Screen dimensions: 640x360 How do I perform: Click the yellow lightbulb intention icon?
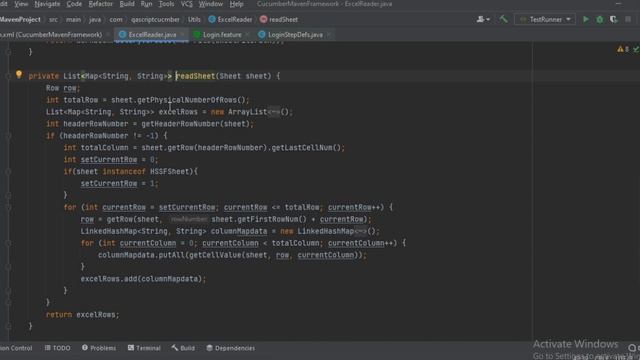(19, 74)
